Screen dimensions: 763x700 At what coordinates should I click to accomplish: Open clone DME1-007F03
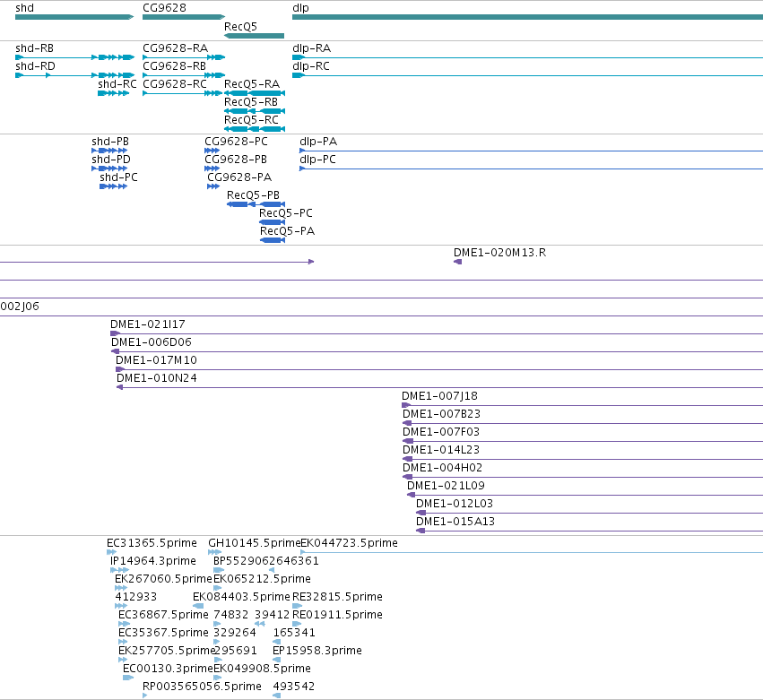click(583, 442)
